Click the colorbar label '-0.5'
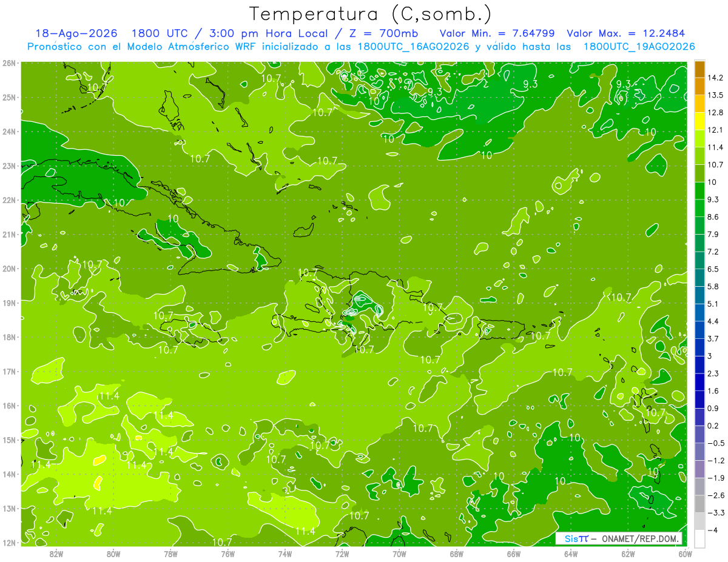Screen dimensions: 728x562 tap(715, 443)
